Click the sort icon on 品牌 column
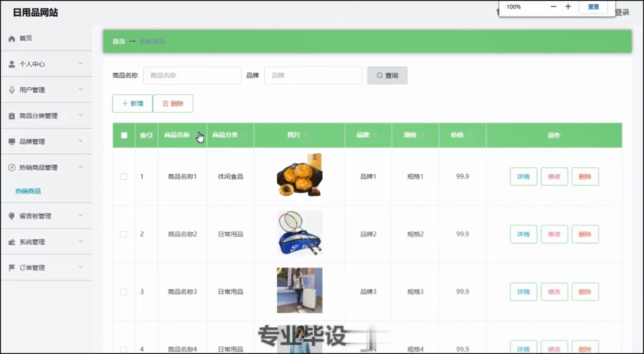 tap(375, 136)
